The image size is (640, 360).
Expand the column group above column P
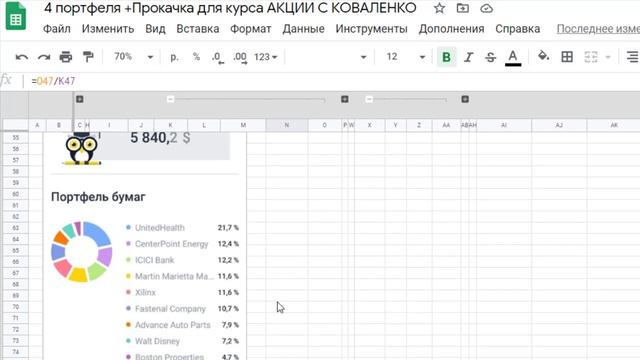tap(344, 99)
